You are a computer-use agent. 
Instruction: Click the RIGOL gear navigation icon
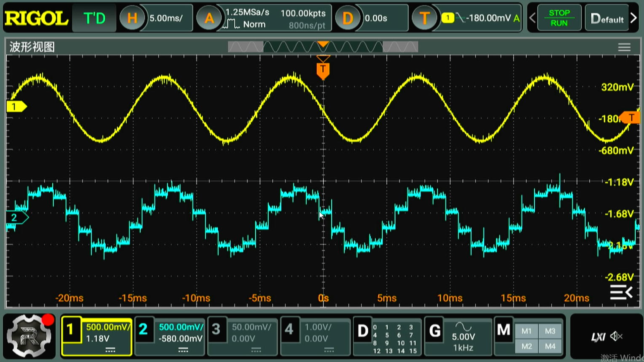29,336
